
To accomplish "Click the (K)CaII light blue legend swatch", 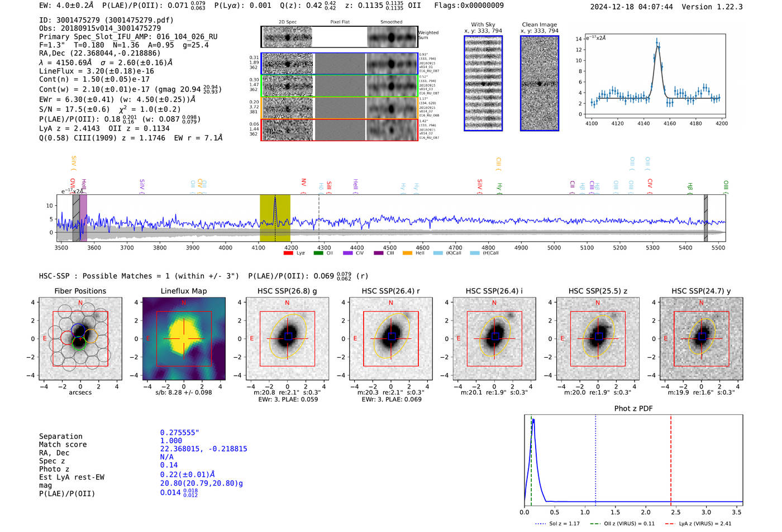I will pyautogui.click(x=438, y=253).
